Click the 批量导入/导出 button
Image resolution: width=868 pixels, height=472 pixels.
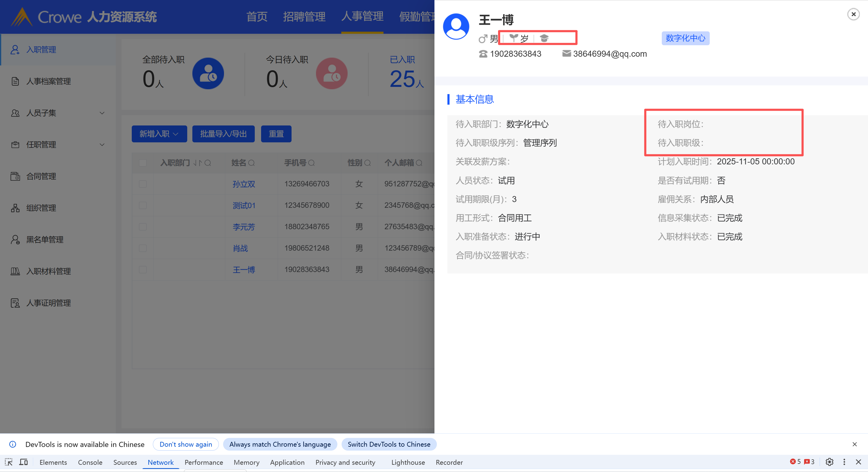223,134
